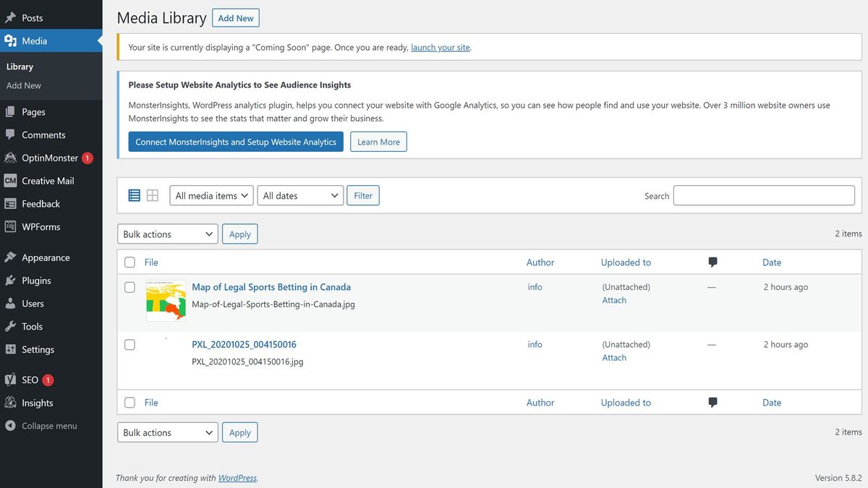This screenshot has width=868, height=488.
Task: Click Canada map thumbnail image
Action: pos(166,301)
